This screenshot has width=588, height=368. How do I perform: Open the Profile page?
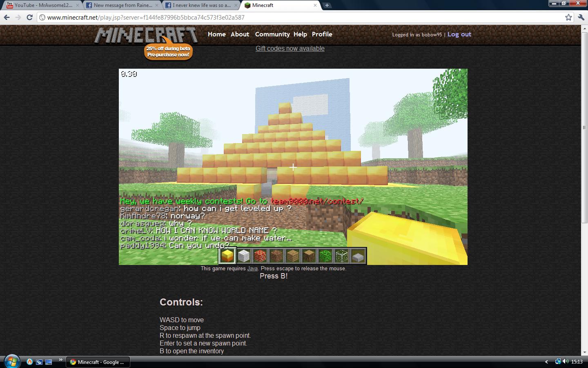click(x=322, y=34)
